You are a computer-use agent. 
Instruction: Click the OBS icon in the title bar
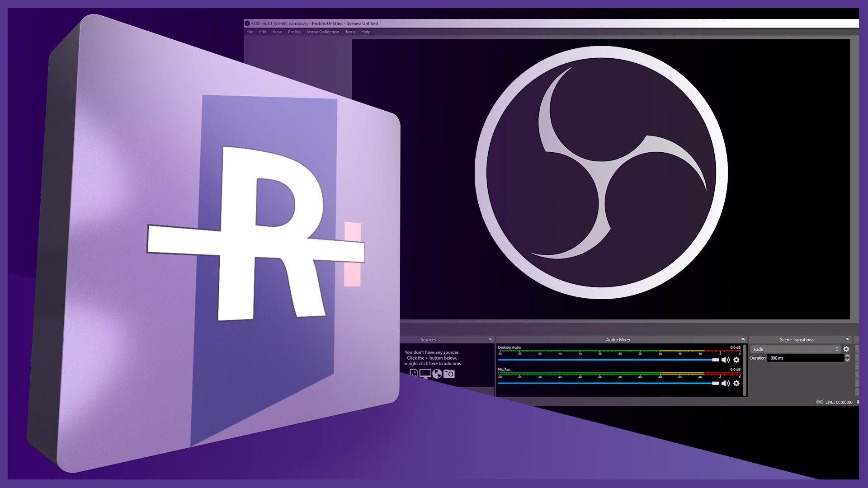(247, 23)
